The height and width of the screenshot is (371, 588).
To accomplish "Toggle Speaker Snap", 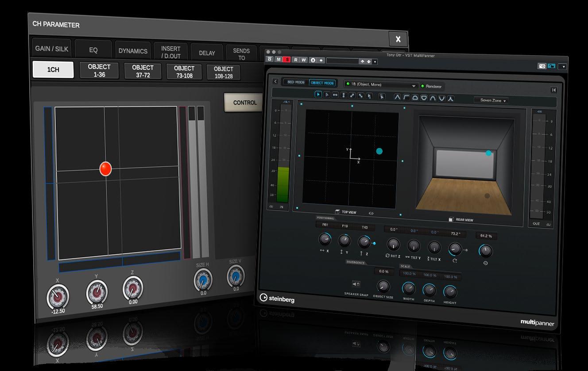I will 356,284.
